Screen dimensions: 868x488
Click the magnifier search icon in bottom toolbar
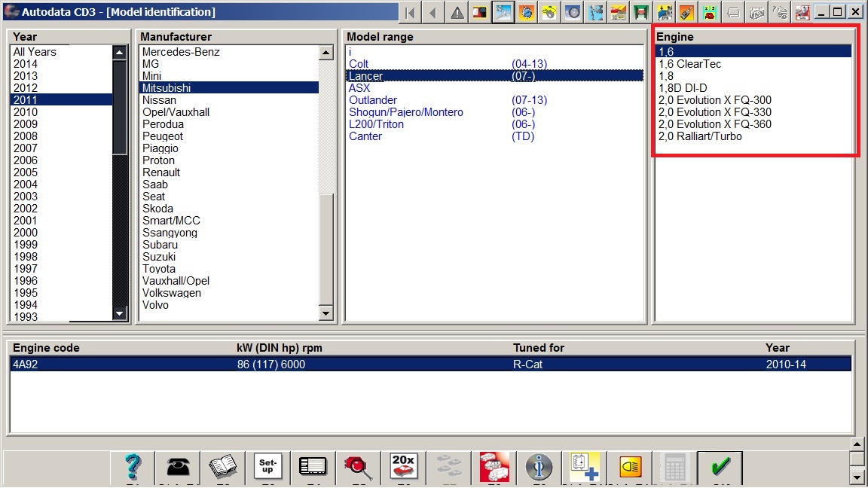tap(359, 468)
